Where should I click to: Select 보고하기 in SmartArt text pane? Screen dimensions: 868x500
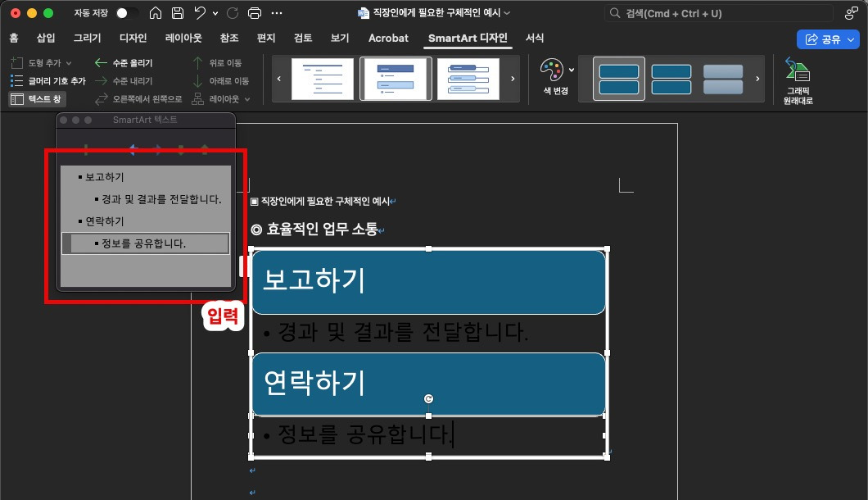point(105,177)
